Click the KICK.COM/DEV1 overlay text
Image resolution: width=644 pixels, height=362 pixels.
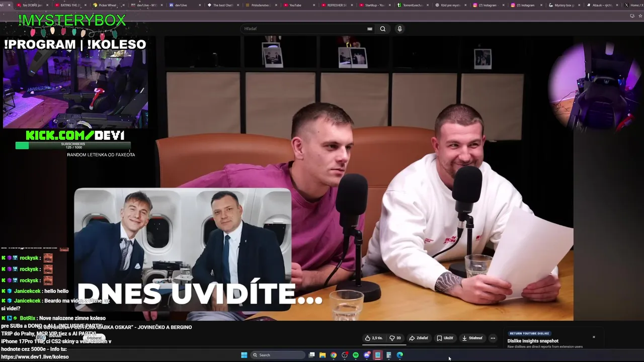tap(75, 135)
